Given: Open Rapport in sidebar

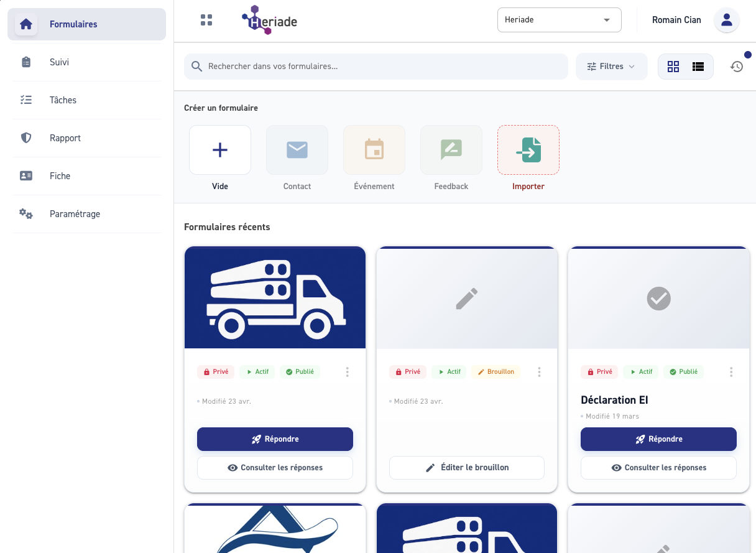Looking at the screenshot, I should [x=87, y=138].
